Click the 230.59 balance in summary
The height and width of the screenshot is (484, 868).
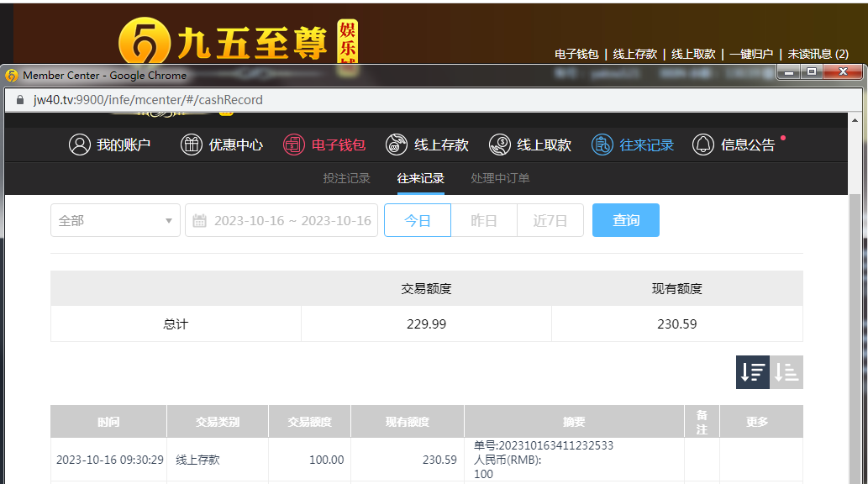(677, 324)
